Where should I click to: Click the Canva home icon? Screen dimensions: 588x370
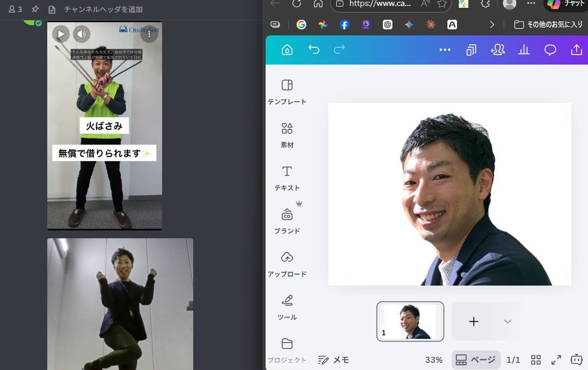pyautogui.click(x=287, y=50)
